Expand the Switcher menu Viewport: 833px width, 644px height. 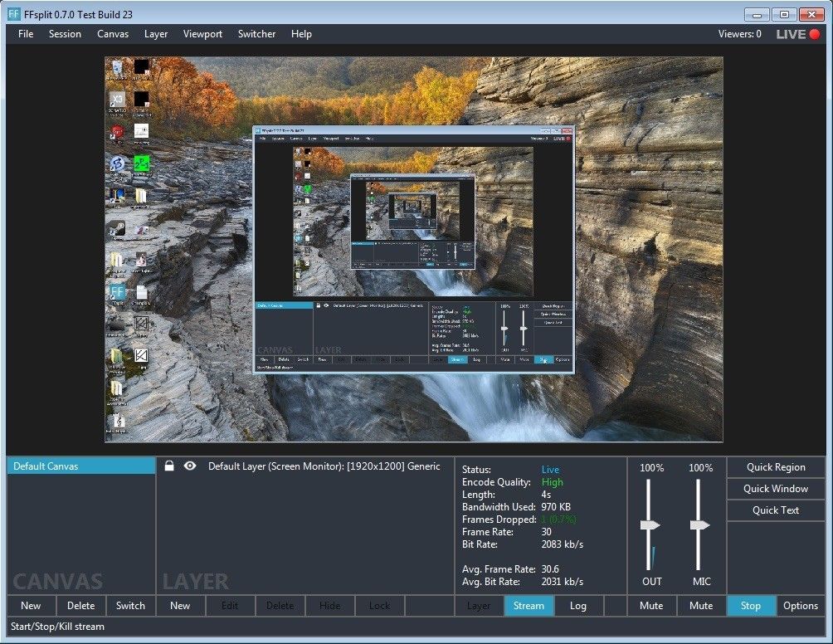[x=256, y=34]
